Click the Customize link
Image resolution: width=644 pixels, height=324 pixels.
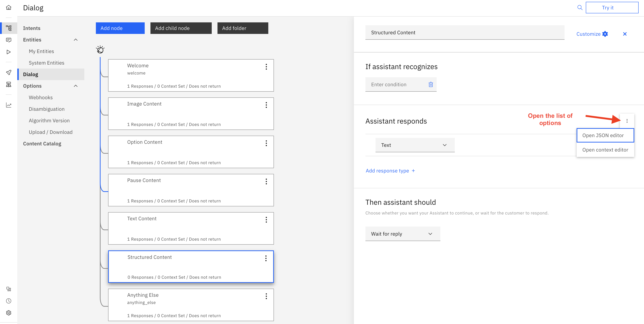(588, 34)
